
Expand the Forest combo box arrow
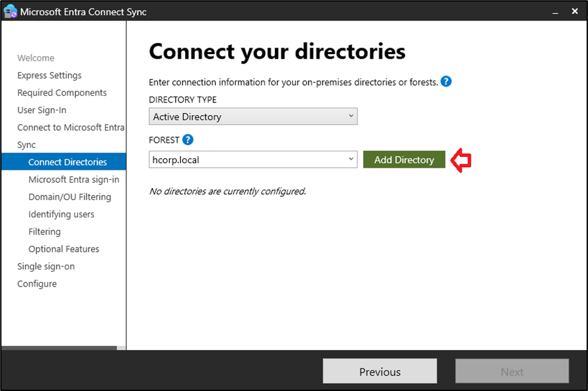(x=350, y=159)
